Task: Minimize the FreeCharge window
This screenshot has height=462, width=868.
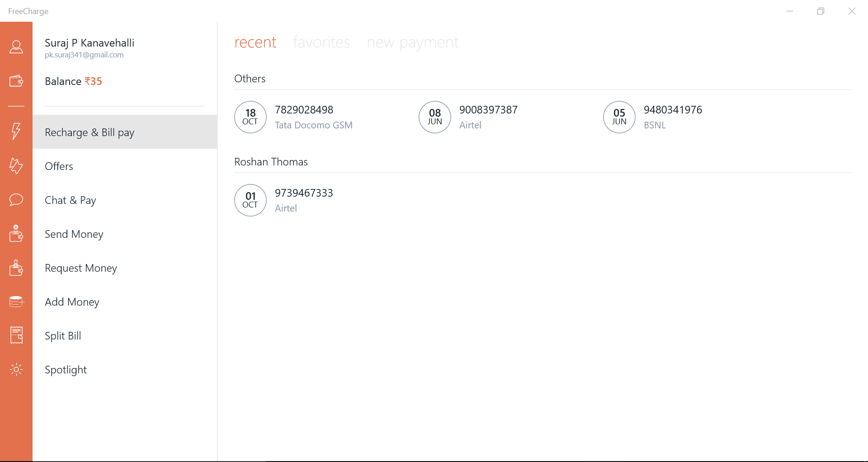Action: (790, 11)
